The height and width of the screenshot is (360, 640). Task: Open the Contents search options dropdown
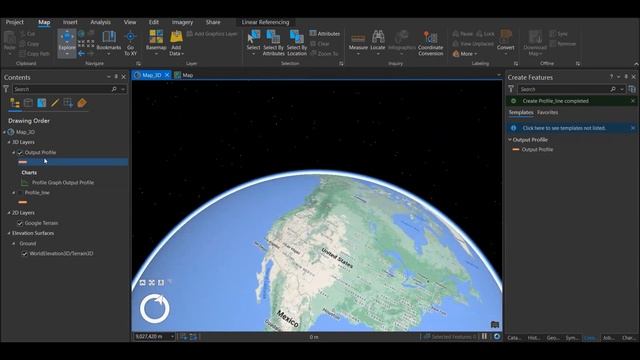[x=123, y=89]
